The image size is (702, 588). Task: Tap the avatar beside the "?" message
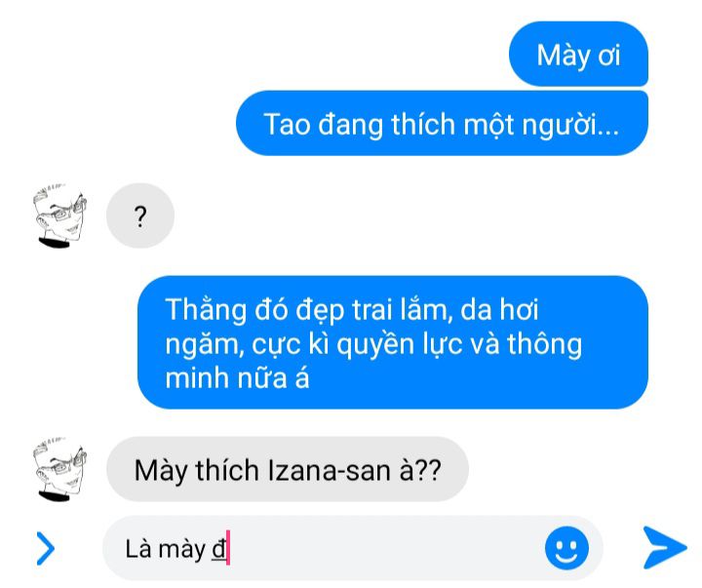point(59,216)
